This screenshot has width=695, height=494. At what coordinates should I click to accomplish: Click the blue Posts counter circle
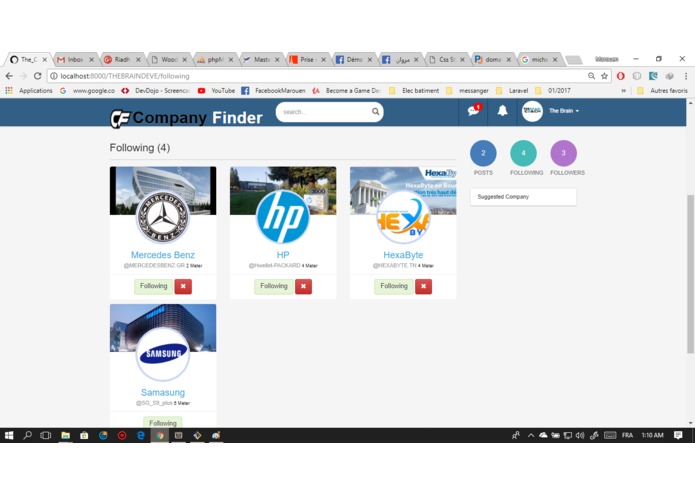coord(483,153)
